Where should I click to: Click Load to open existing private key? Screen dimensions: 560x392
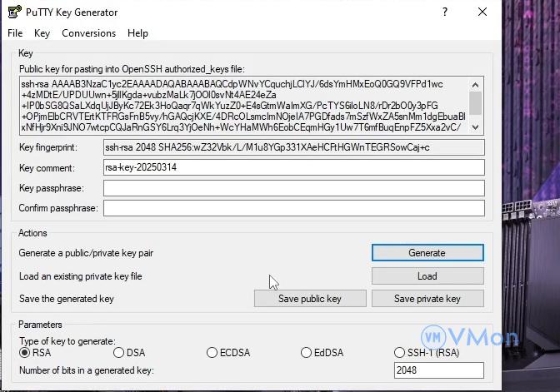tap(427, 276)
